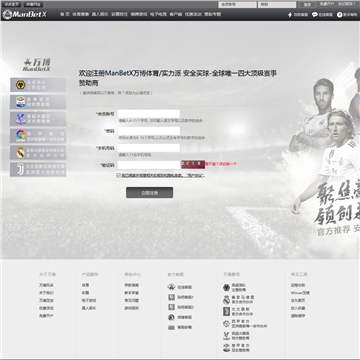Toggle the user agreement checkbox
Screen dimensions: 360x360
click(x=118, y=175)
